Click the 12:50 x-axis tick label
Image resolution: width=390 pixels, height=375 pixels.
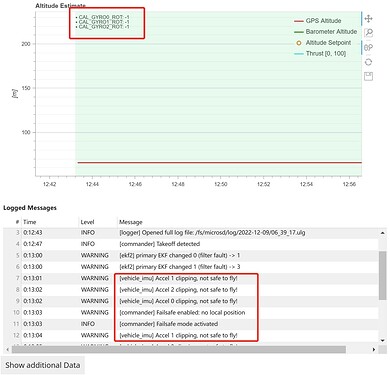tap(221, 184)
